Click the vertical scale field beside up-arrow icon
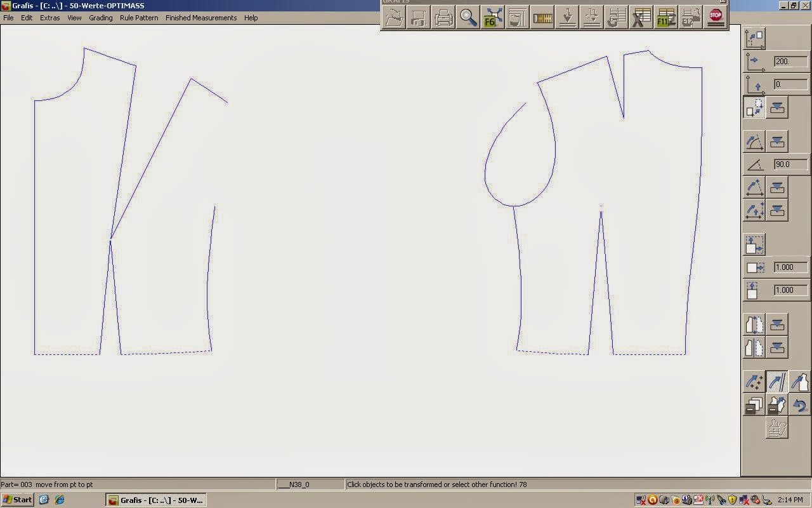Image resolution: width=812 pixels, height=508 pixels. tap(791, 290)
